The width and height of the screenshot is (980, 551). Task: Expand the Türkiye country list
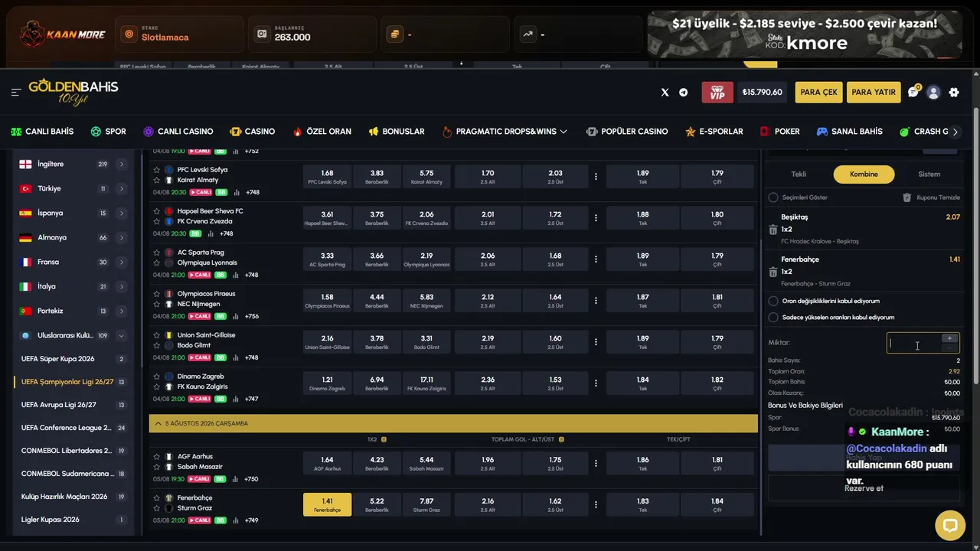(121, 188)
